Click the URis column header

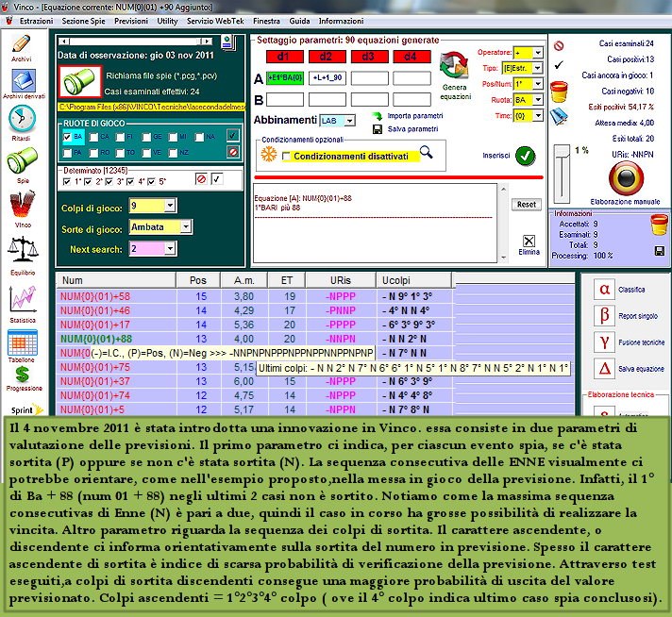pos(341,280)
